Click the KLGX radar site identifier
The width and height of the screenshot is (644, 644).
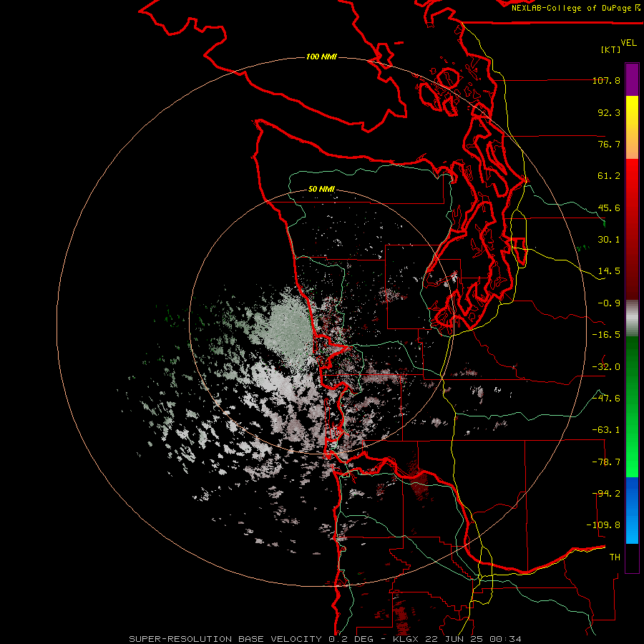[406, 639]
